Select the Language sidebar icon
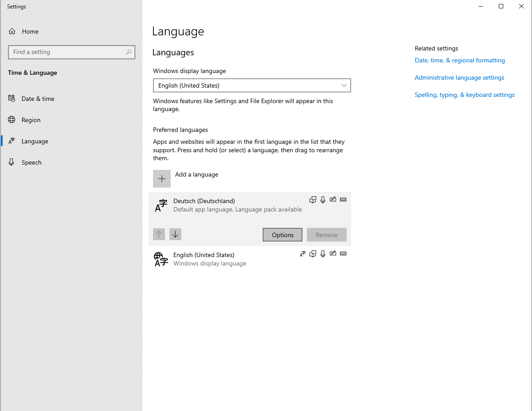The height and width of the screenshot is (411, 532). click(11, 141)
